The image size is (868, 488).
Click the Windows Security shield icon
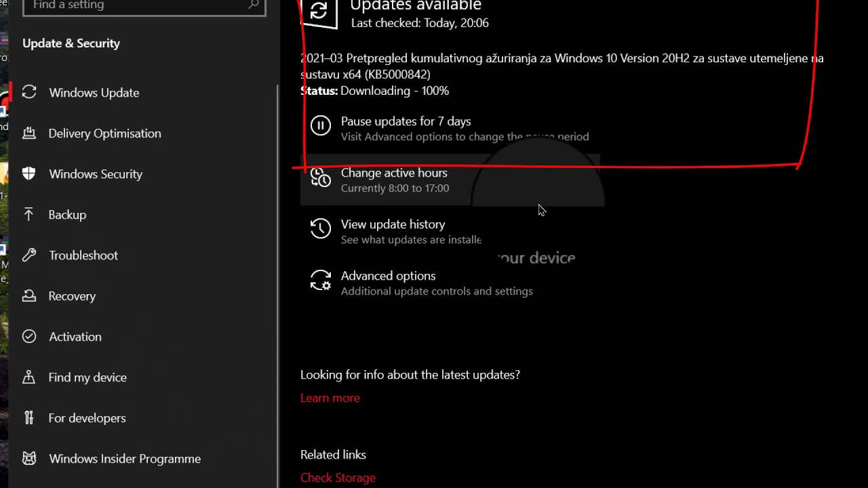click(29, 174)
